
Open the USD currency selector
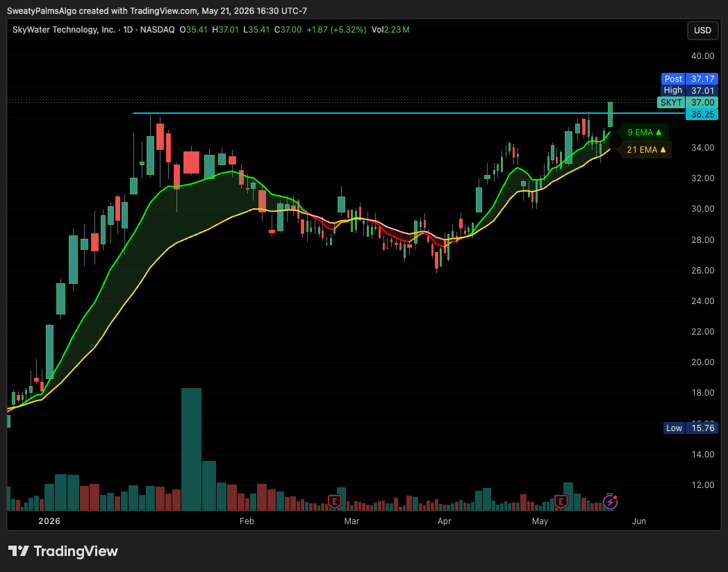702,30
